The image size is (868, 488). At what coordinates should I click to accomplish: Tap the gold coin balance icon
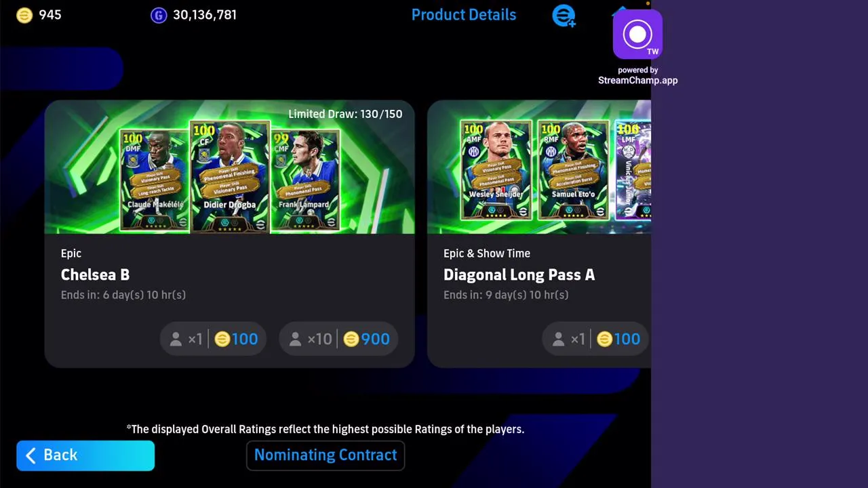pos(24,15)
